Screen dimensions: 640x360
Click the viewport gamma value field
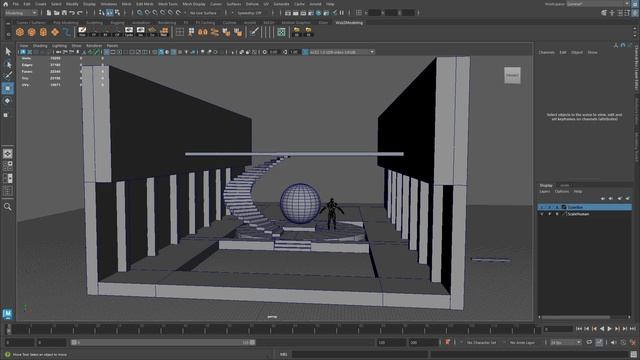[294, 52]
